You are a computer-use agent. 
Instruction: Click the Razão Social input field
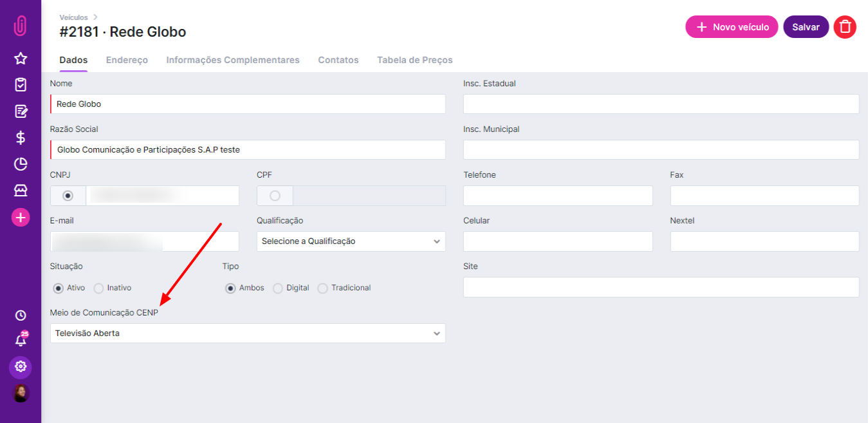point(248,150)
